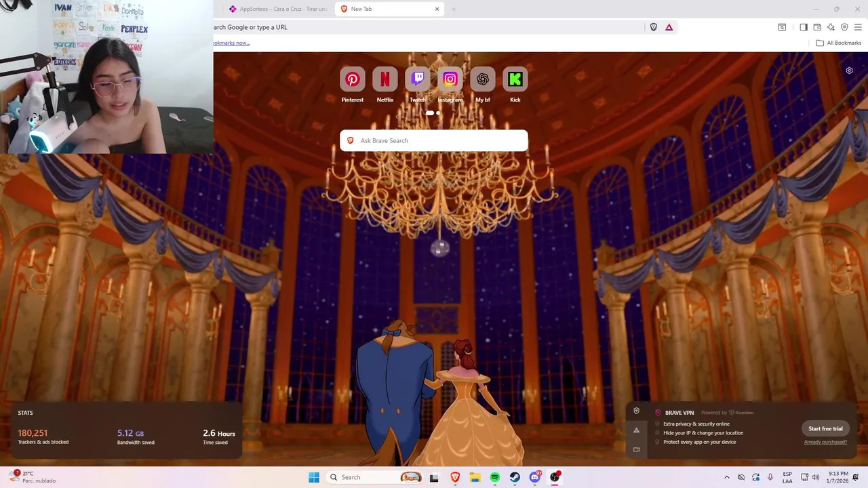Viewport: 868px width, 488px height.
Task: Open Brave Rewards triangle icon
Action: (x=669, y=27)
